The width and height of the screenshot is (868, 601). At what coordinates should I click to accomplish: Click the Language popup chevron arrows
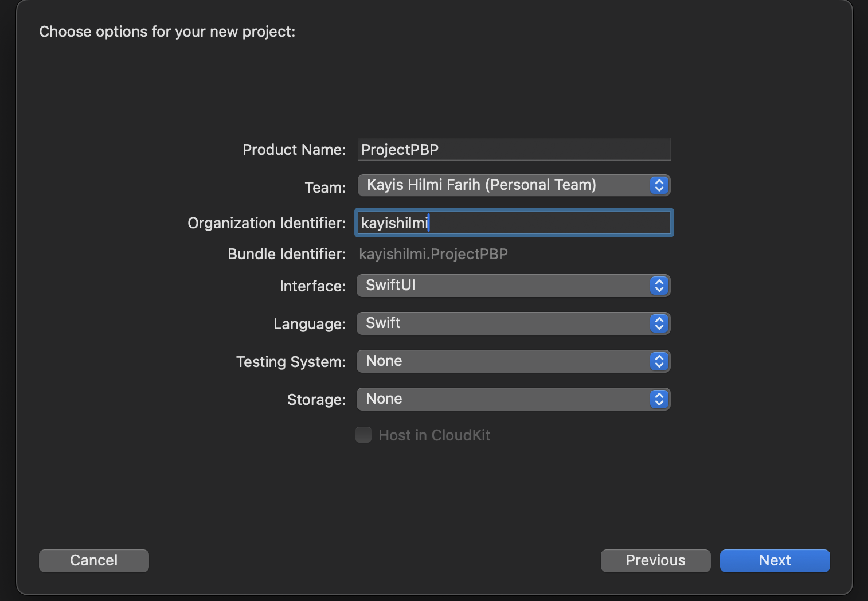(659, 323)
